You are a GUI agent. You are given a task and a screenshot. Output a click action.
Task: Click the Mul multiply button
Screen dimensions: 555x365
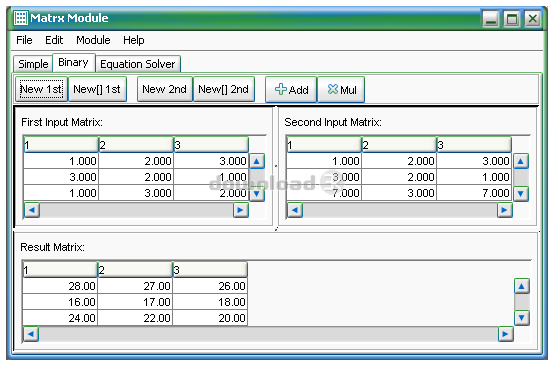click(341, 90)
